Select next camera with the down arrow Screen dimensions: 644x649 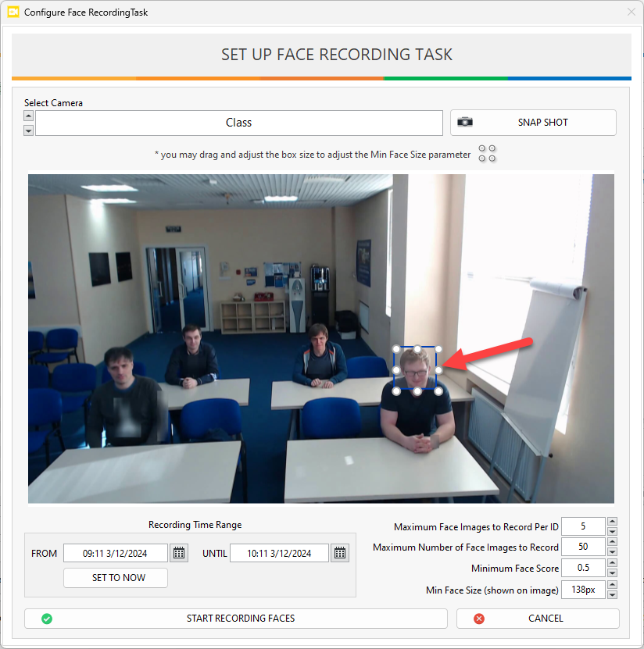click(x=29, y=130)
